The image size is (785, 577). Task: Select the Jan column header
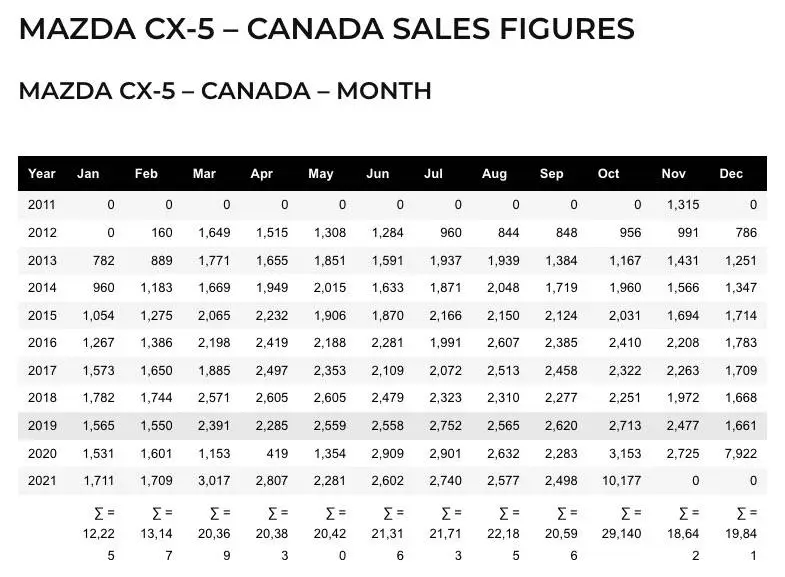88,174
